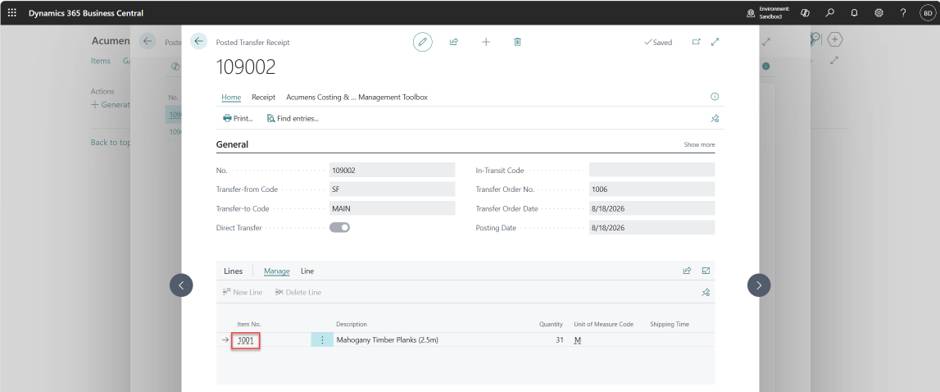Open the app launcher waffle menu
The image size is (940, 392).
point(12,13)
